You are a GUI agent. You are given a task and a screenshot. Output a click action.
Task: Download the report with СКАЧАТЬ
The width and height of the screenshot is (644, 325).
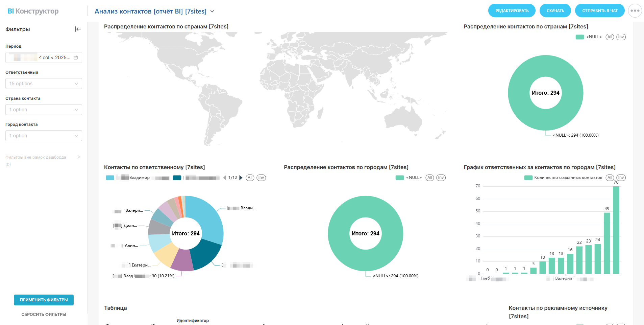point(555,10)
